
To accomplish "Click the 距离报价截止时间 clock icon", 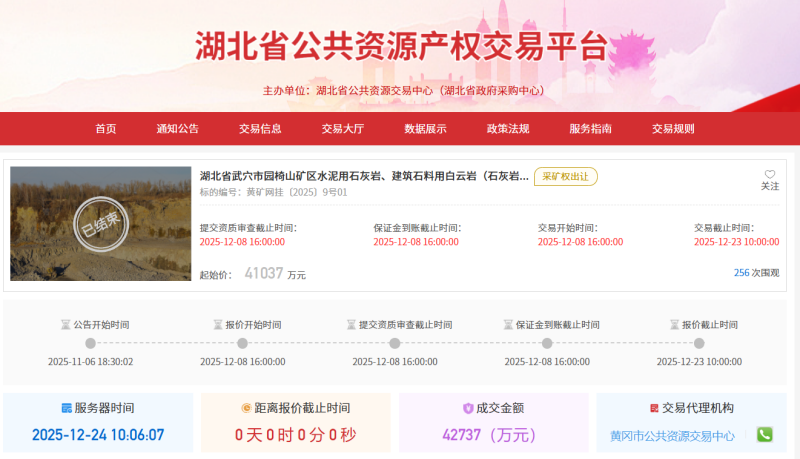I will 245,408.
